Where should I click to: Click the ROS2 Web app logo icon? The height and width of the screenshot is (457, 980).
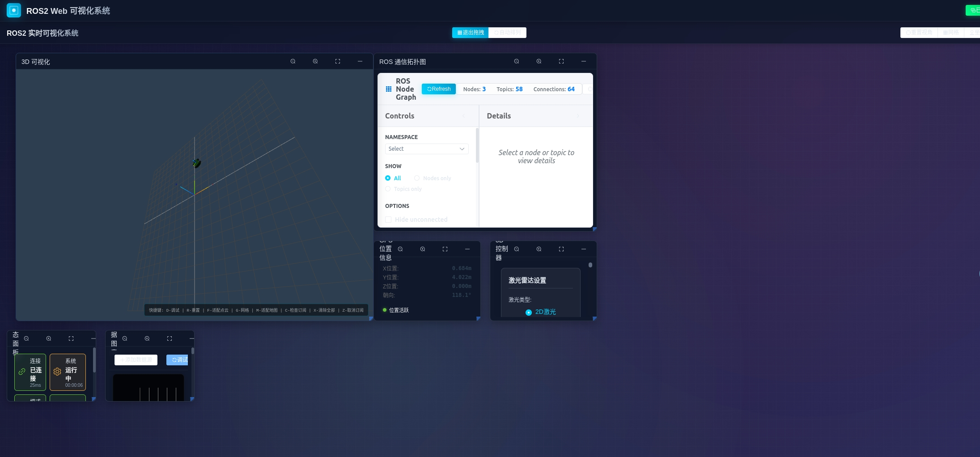tap(14, 10)
